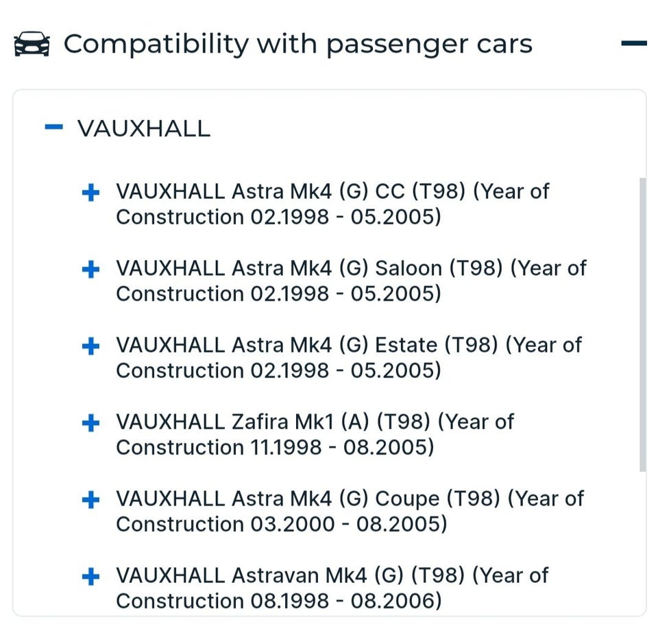The image size is (658, 644).
Task: Choose VAUXHALL Astravan Mk4 (G) entry text
Action: click(332, 588)
